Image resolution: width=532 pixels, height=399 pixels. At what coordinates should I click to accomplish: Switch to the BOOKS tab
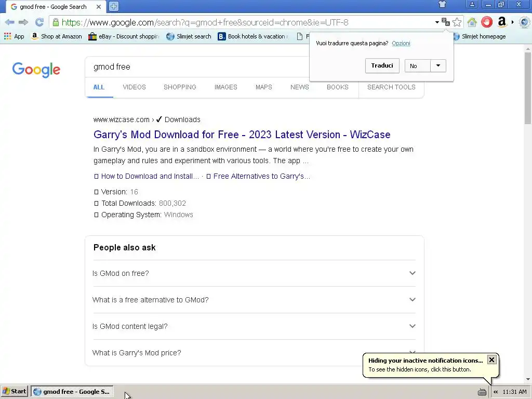pyautogui.click(x=338, y=87)
